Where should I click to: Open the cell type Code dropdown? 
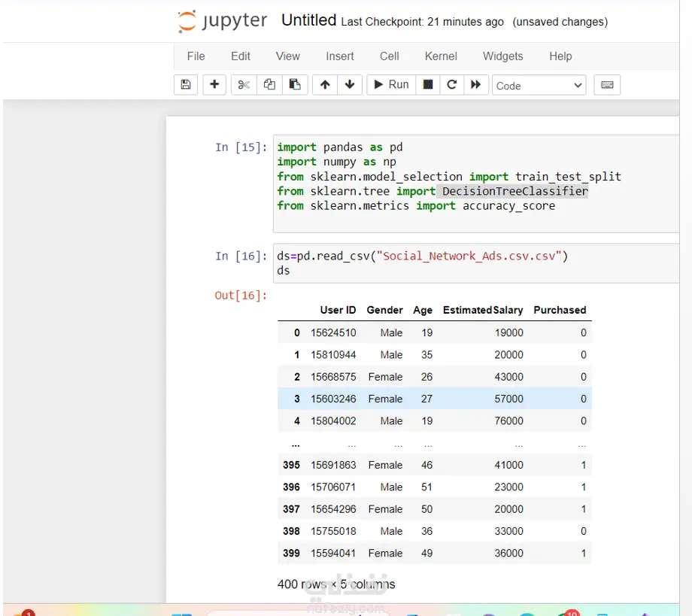(x=539, y=86)
